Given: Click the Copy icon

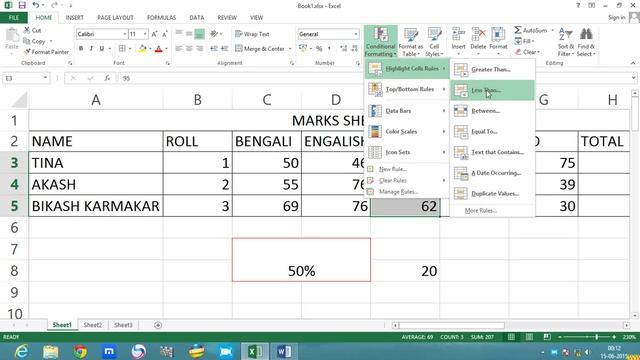Looking at the screenshot, I should (27, 41).
